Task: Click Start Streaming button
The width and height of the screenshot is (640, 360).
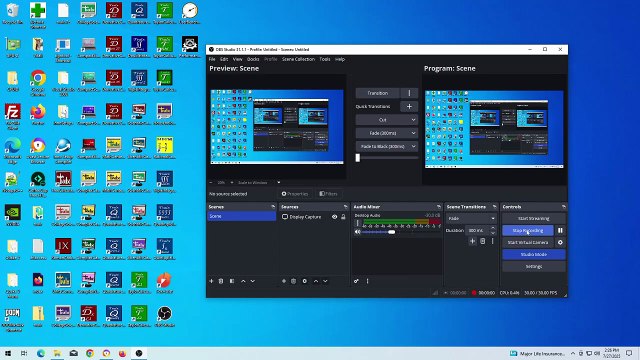Action: coord(533,218)
